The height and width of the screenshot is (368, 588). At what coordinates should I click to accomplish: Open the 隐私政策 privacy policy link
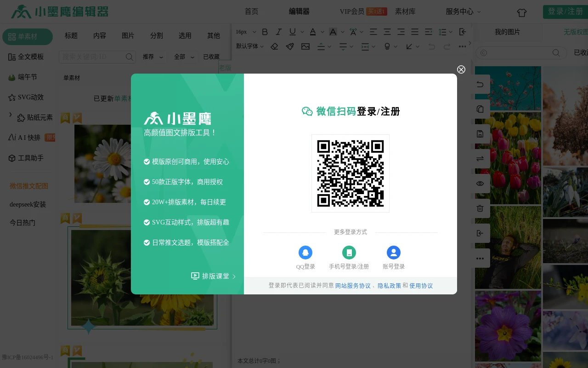pyautogui.click(x=389, y=285)
